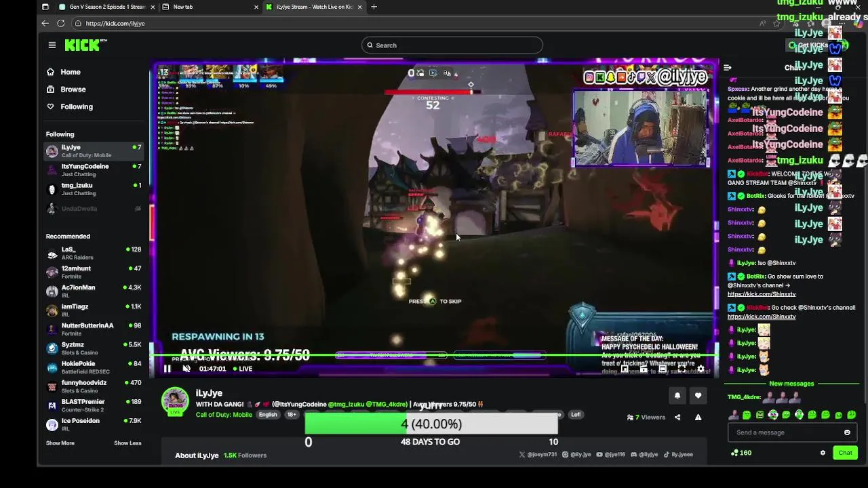This screenshot has height=488, width=868.
Task: Open a new browser tab
Action: click(374, 7)
